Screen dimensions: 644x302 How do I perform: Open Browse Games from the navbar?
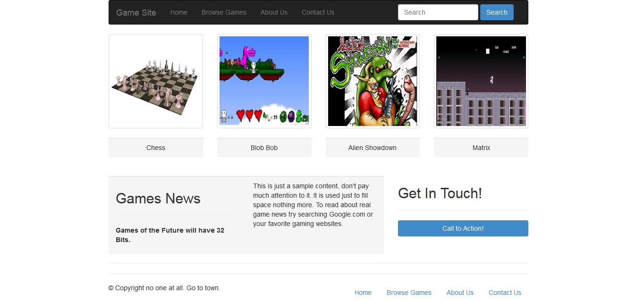224,12
